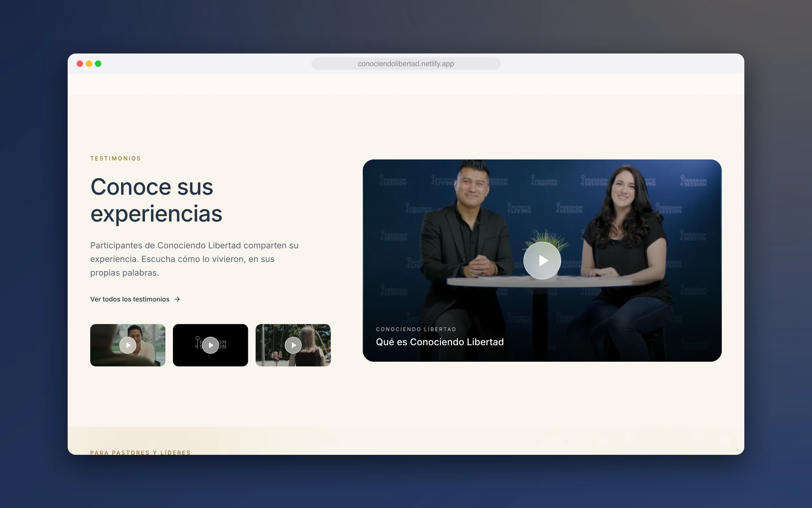
Task: Open the 'Ver todos los testimonios' link
Action: 135,299
